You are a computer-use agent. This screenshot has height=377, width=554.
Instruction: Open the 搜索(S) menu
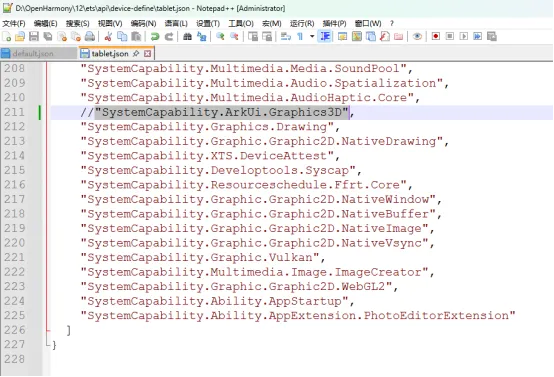(77, 23)
